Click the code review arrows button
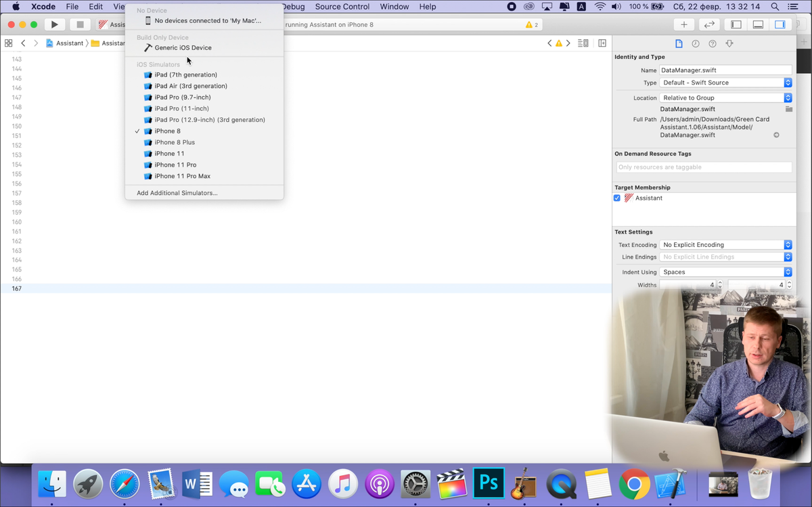Viewport: 812px width, 507px height. [x=709, y=24]
